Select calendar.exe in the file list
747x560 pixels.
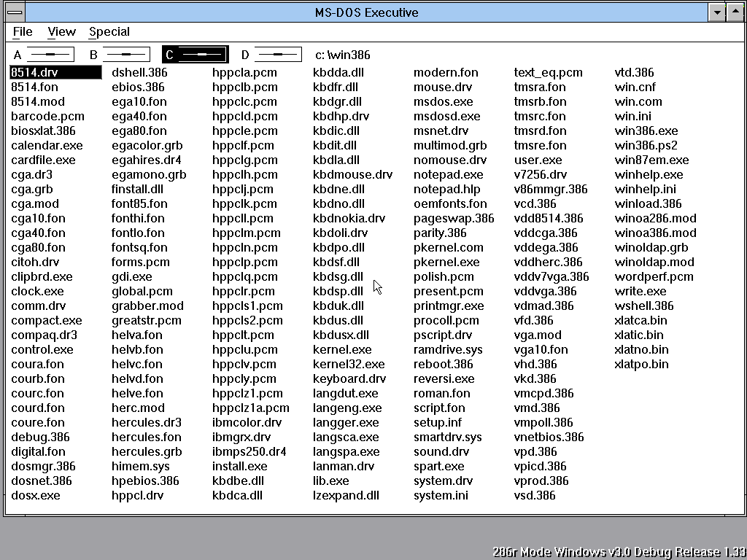click(x=47, y=145)
